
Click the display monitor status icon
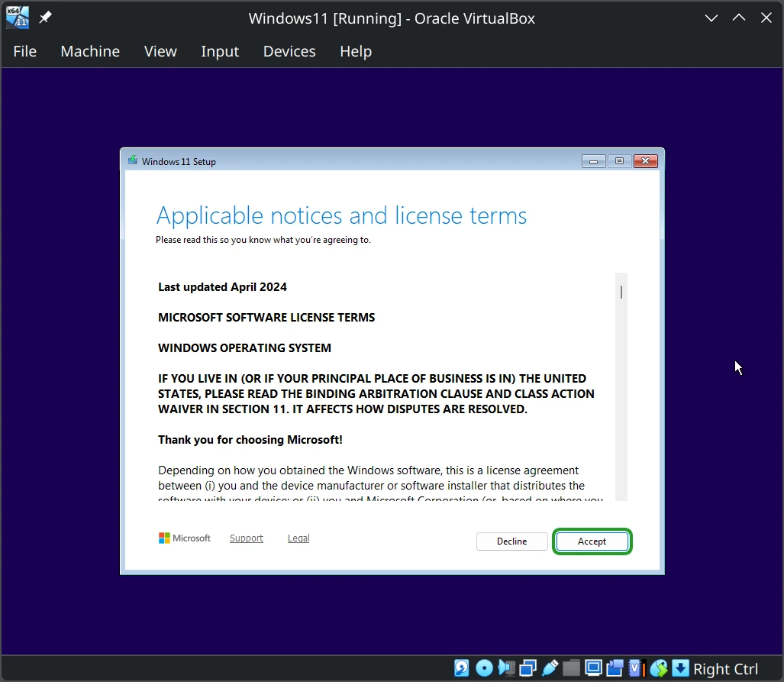[x=593, y=667]
